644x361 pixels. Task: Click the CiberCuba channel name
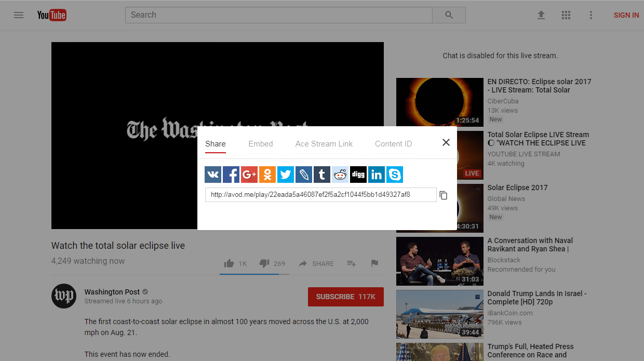503,101
